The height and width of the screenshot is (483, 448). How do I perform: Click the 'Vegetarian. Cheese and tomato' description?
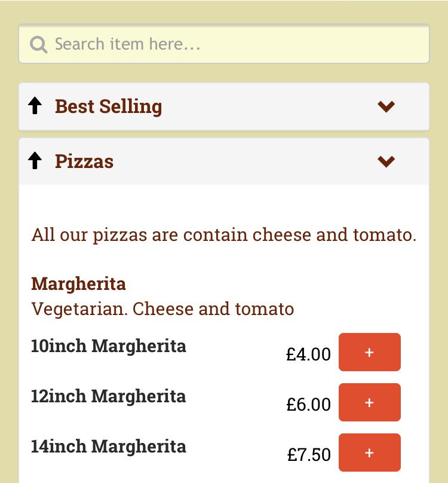[162, 309]
